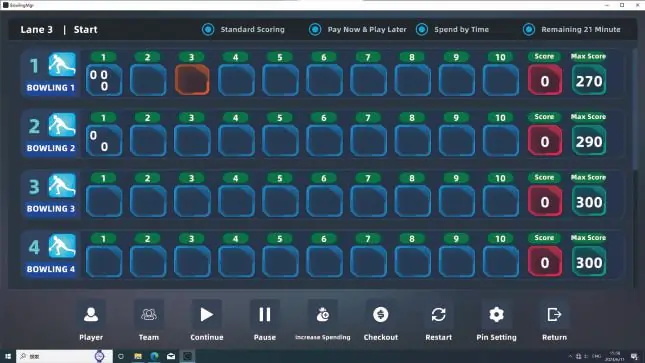This screenshot has width=645, height=363.
Task: Open Checkout dollar icon
Action: click(381, 315)
